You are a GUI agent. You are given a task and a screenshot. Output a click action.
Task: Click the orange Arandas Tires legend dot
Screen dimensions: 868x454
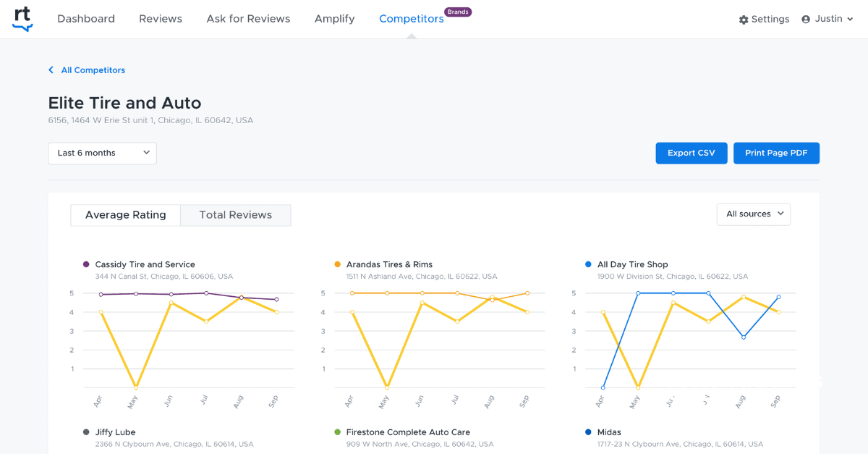tap(337, 265)
